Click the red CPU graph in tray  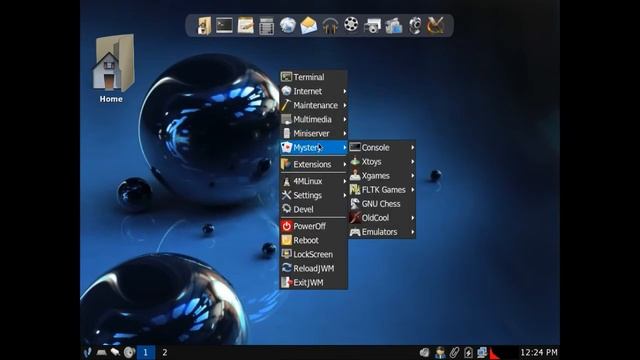(502, 352)
